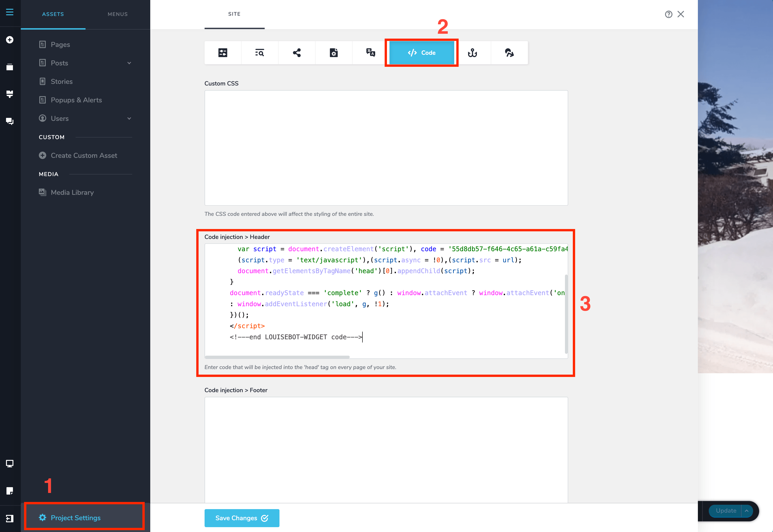Click the 'Code injection > Header' label
The width and height of the screenshot is (773, 532).
tap(237, 237)
